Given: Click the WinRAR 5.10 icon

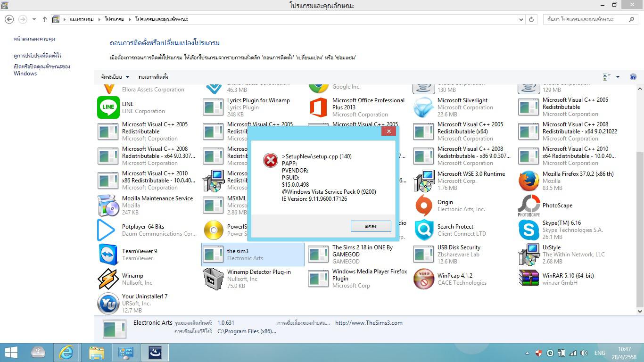Looking at the screenshot, I should pos(528,278).
